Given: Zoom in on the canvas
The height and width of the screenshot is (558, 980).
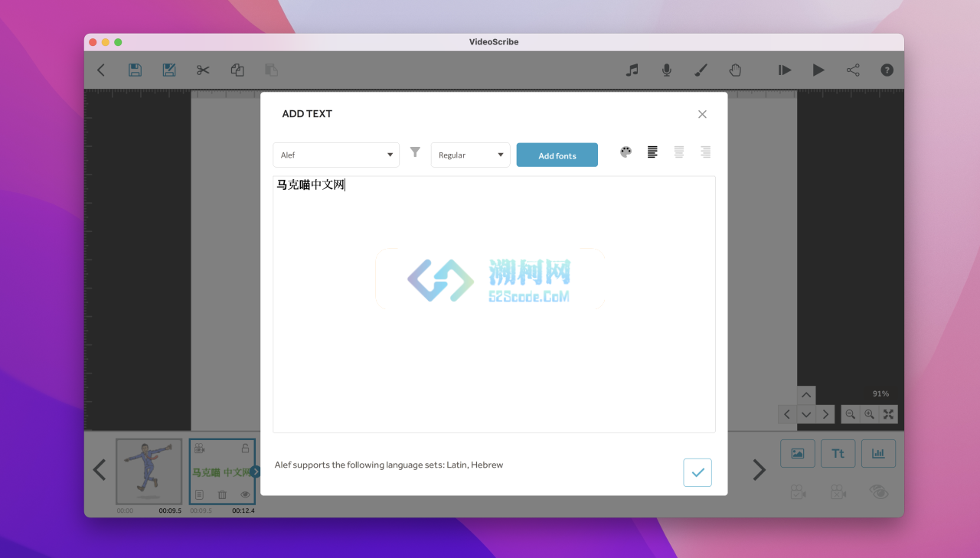Looking at the screenshot, I should [x=869, y=414].
